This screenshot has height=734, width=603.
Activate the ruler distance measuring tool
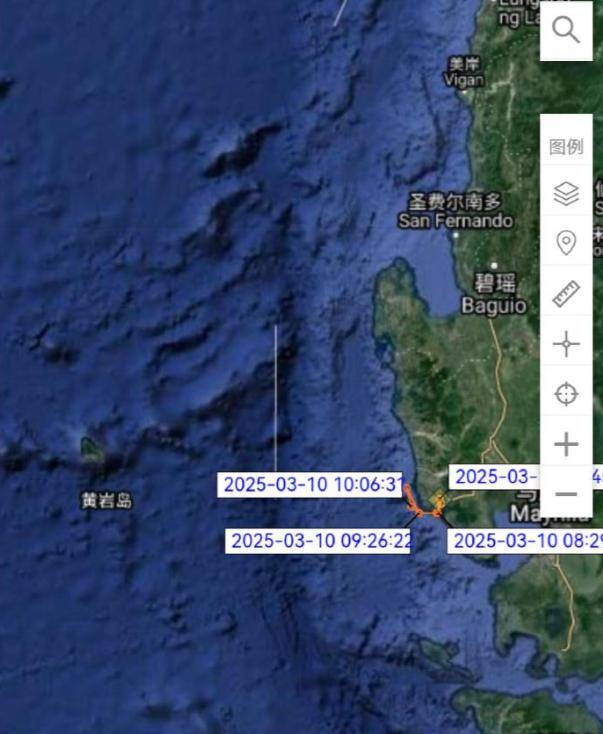click(566, 293)
